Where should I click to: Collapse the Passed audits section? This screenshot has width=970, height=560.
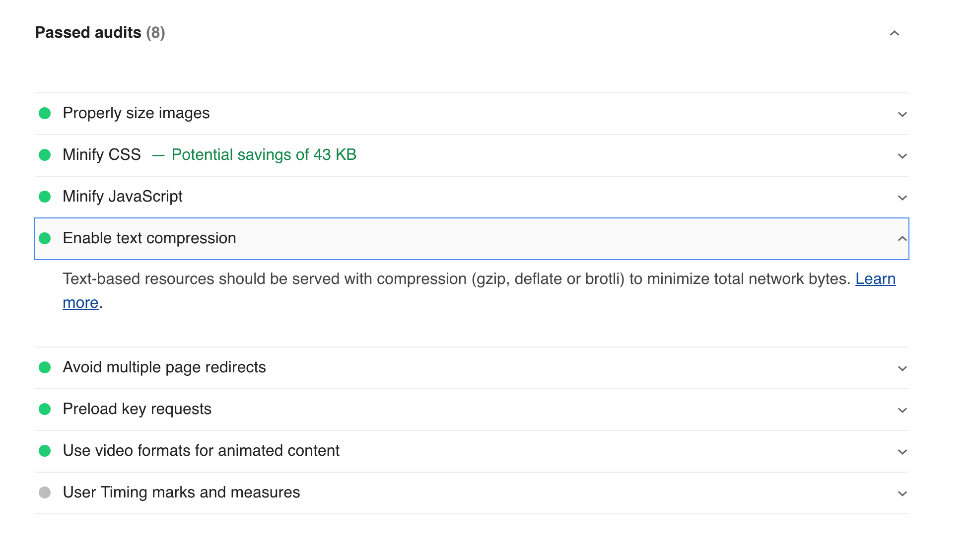(x=895, y=34)
